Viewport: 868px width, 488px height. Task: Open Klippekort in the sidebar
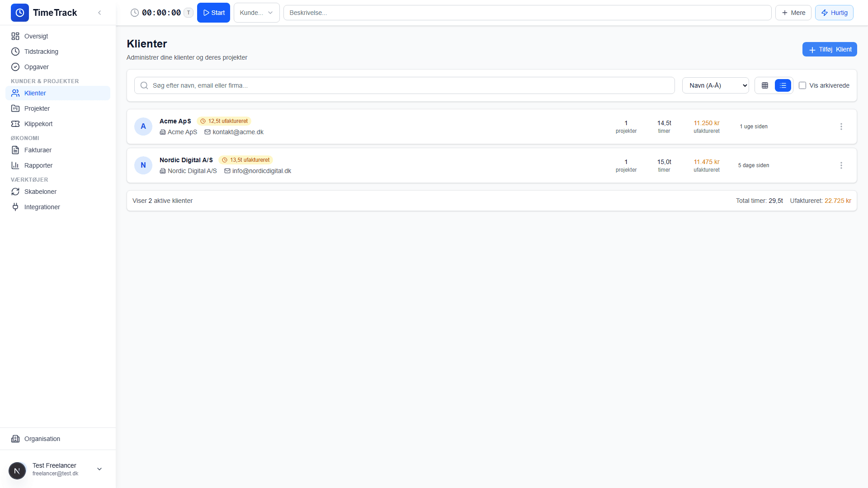click(x=58, y=124)
